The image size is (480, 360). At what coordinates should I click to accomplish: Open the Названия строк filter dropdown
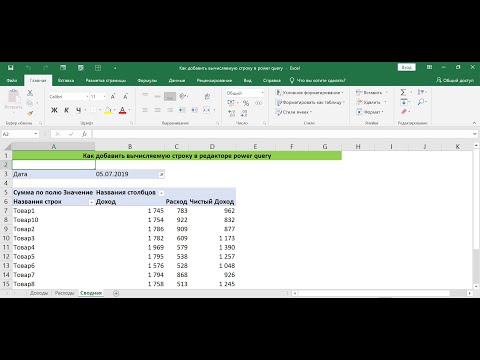coord(91,202)
